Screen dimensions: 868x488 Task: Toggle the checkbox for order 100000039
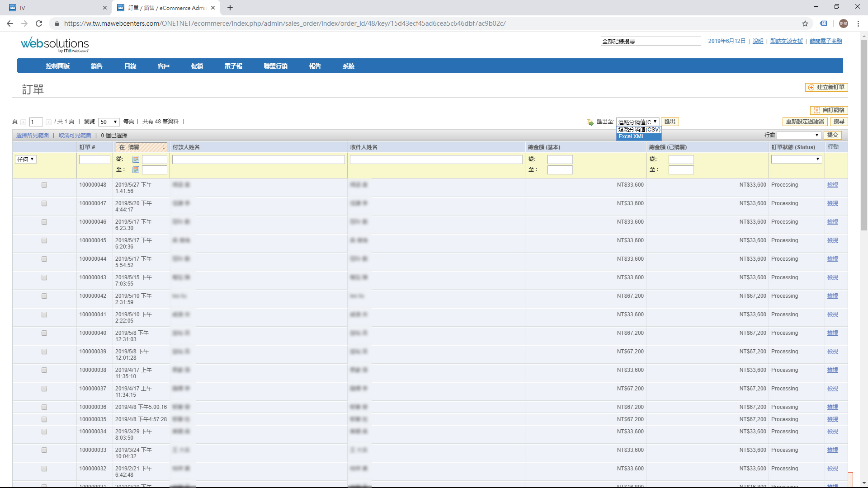click(44, 352)
